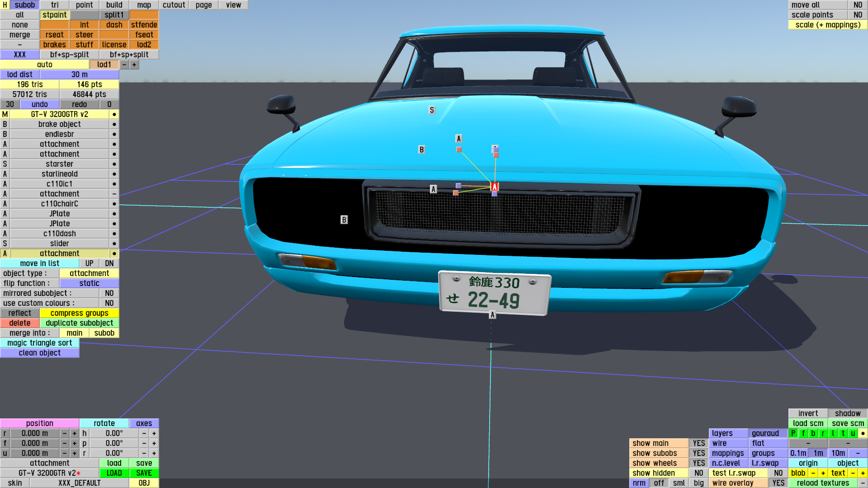Toggle visibility dot of starster subobject
This screenshot has height=488, width=868.
tap(114, 164)
